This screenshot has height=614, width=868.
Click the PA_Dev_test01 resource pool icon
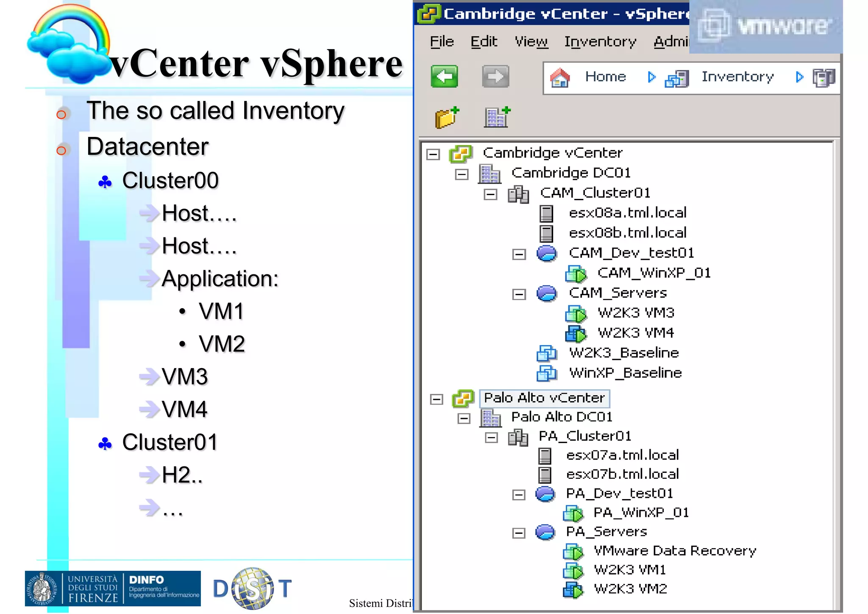coord(545,494)
